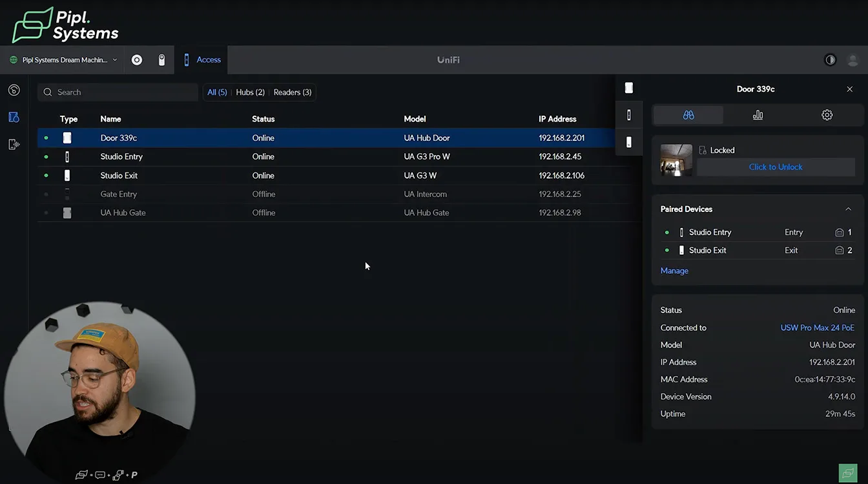Select the Hubs (2) filter tab
This screenshot has width=868, height=484.
[251, 92]
